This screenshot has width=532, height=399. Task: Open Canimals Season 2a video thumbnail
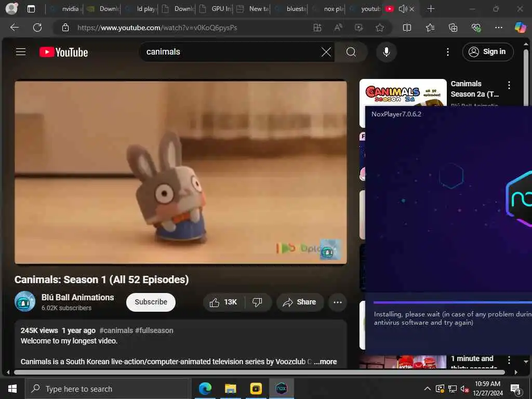(x=403, y=92)
